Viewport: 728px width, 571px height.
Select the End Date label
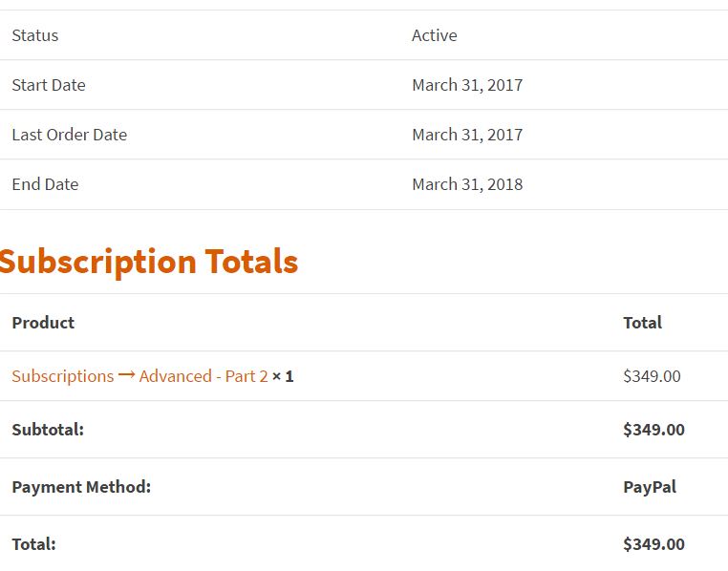coord(45,184)
